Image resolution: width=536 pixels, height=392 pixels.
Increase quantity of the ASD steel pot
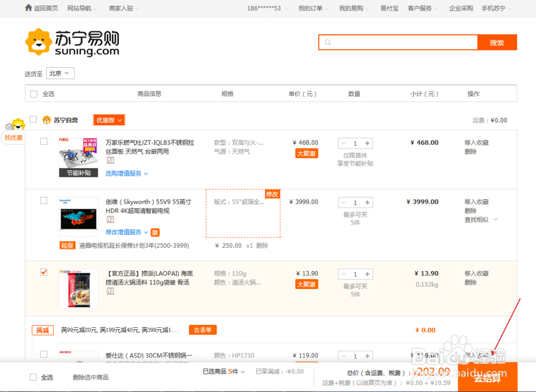[x=368, y=356]
